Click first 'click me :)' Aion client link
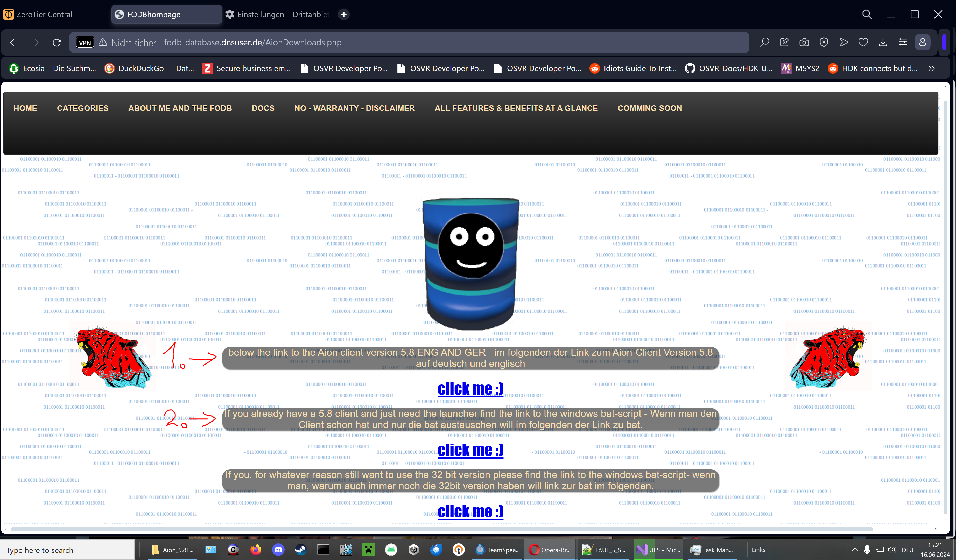Image resolution: width=956 pixels, height=560 pixels. tap(470, 389)
